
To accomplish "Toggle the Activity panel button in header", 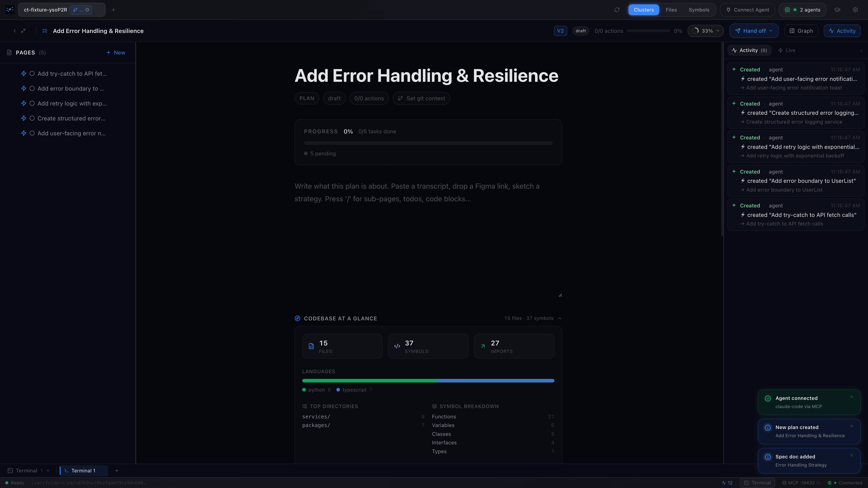I will (842, 31).
